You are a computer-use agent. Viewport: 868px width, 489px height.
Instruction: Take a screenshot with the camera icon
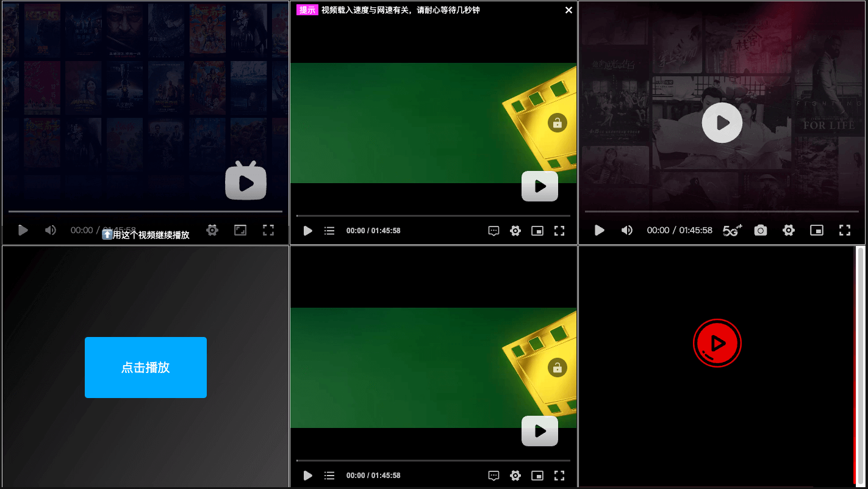tap(760, 230)
